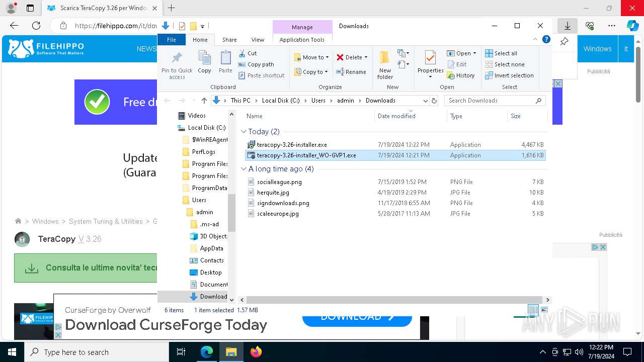Image resolution: width=644 pixels, height=362 pixels.
Task: Open dropdown next to Open button
Action: pos(474,53)
